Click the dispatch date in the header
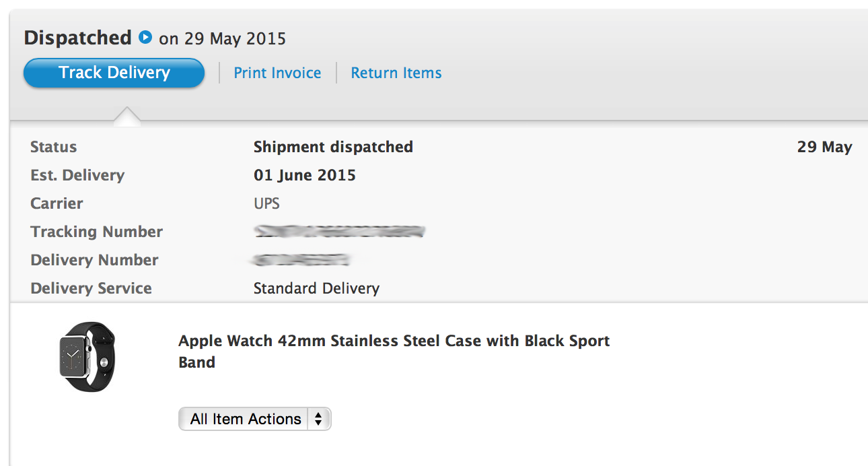This screenshot has height=466, width=868. [222, 38]
